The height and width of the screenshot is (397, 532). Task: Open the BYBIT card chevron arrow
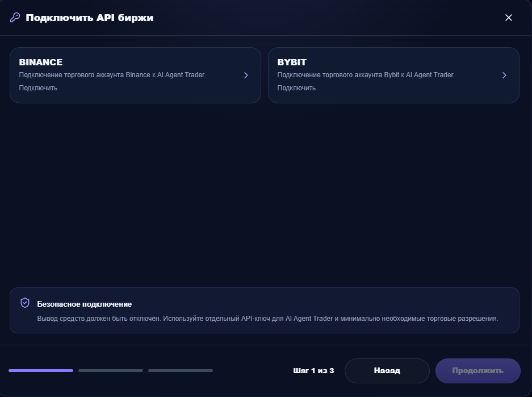point(504,76)
